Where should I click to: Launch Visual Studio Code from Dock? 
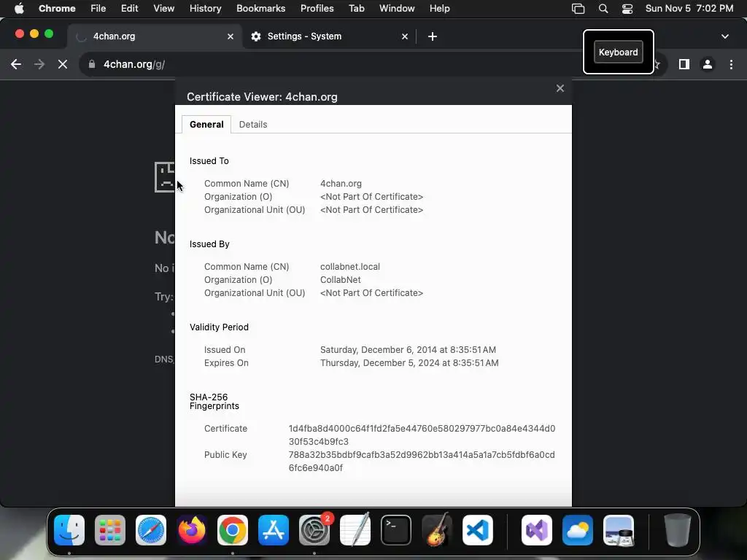click(478, 530)
